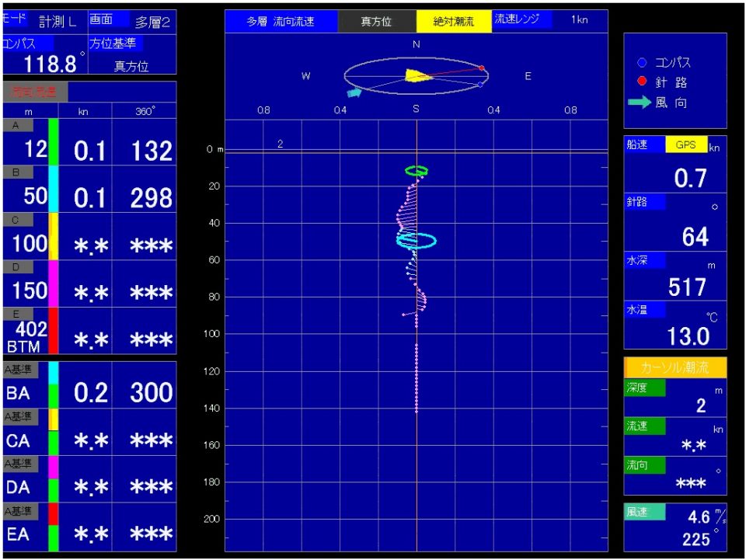This screenshot has width=746, height=560.
Task: Click the 計測 L mode value
Action: [58, 22]
